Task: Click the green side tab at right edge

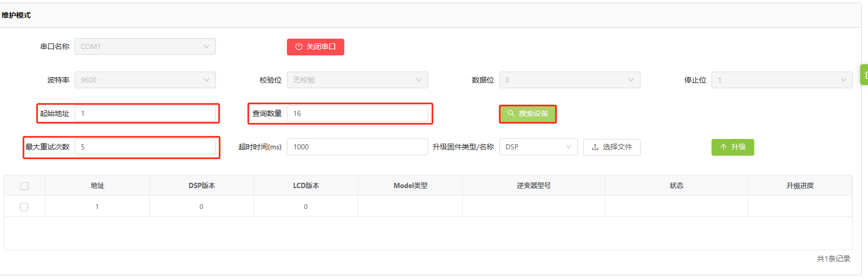Action: (864, 75)
